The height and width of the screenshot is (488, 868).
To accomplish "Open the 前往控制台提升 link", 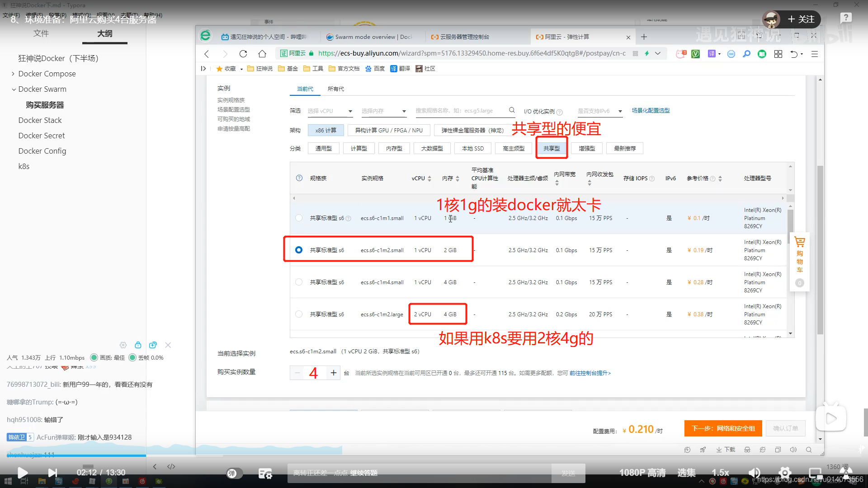I will [x=590, y=373].
